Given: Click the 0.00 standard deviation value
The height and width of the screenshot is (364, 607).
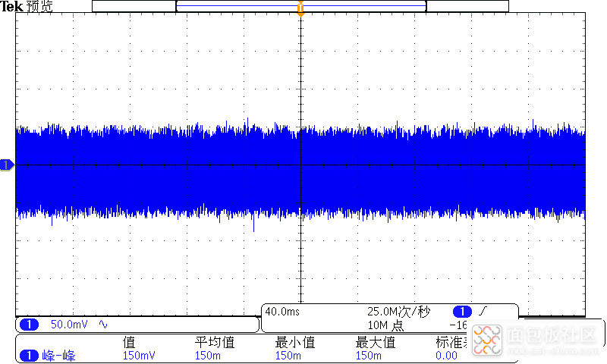Looking at the screenshot, I should pyautogui.click(x=446, y=356).
